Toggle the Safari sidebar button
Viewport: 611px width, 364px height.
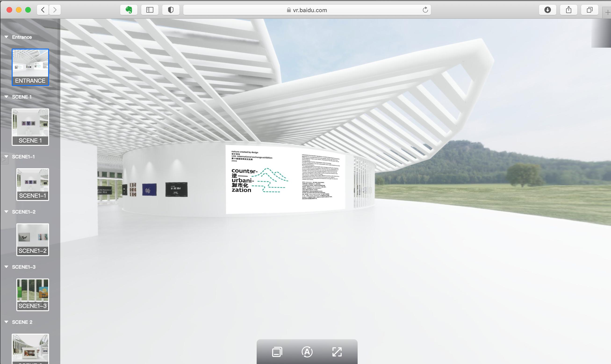150,10
